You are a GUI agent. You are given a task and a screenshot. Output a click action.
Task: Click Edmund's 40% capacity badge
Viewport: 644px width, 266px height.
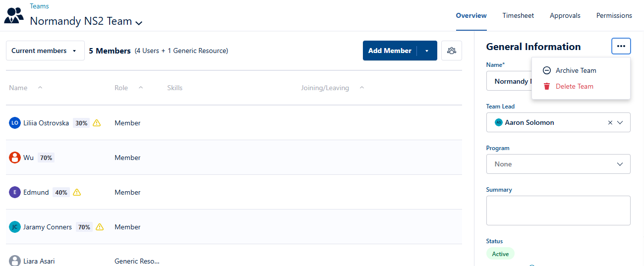click(x=61, y=192)
